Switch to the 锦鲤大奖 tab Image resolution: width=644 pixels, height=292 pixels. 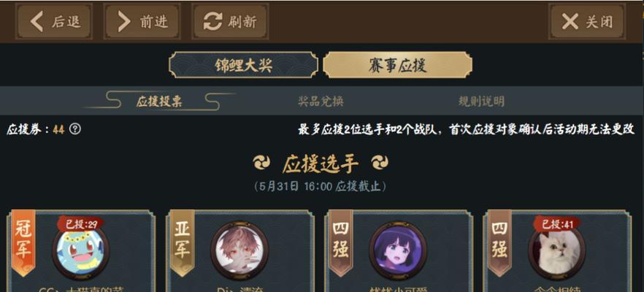click(x=243, y=65)
